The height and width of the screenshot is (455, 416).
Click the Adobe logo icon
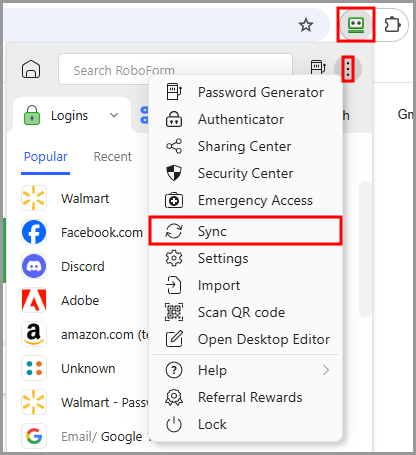click(x=34, y=300)
